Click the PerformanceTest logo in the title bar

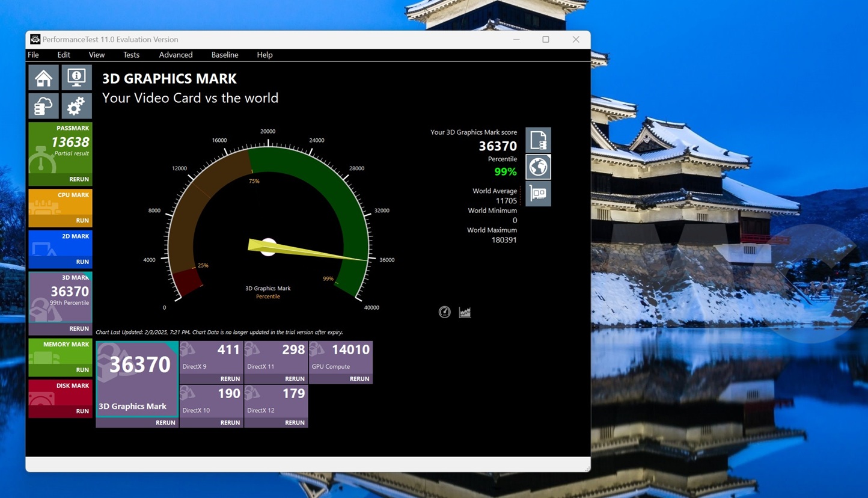(35, 39)
